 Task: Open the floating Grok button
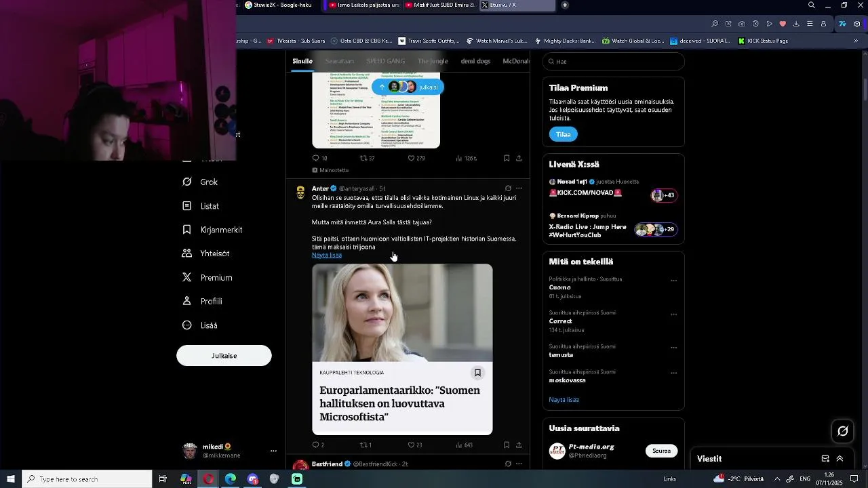pyautogui.click(x=843, y=431)
